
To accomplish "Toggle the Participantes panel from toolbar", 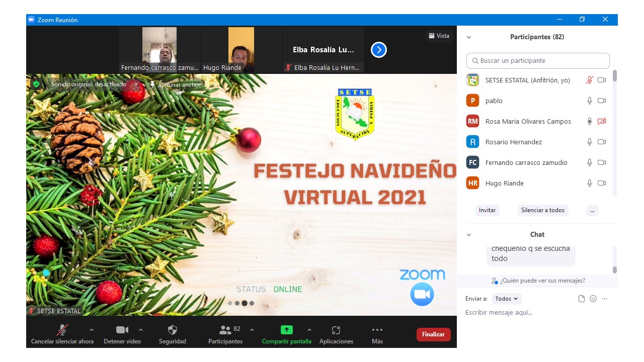I will pyautogui.click(x=225, y=334).
